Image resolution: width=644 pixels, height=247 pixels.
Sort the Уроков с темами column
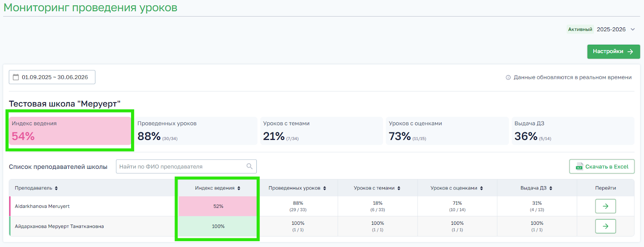click(399, 188)
